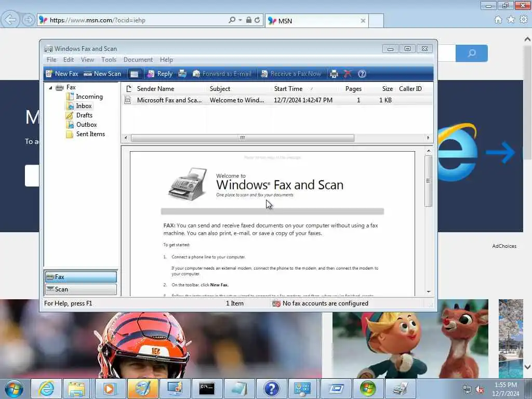Close the MSN tab
This screenshot has width=532, height=399.
coord(363,21)
